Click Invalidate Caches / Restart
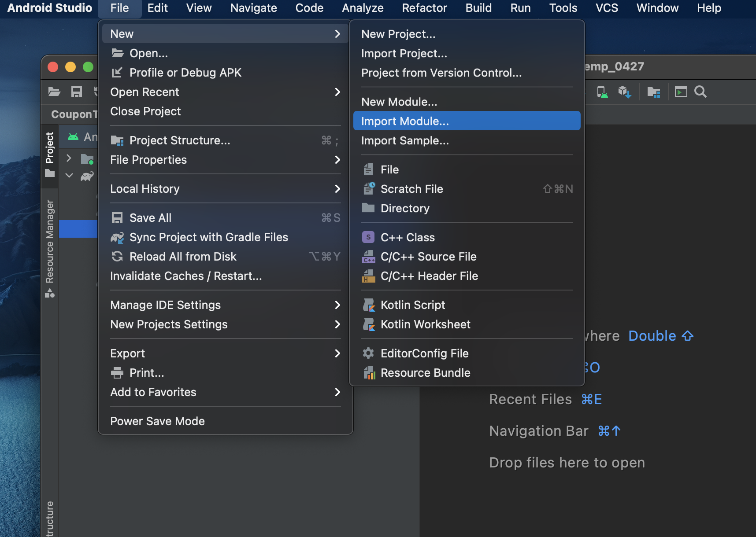The height and width of the screenshot is (537, 756). pyautogui.click(x=186, y=276)
